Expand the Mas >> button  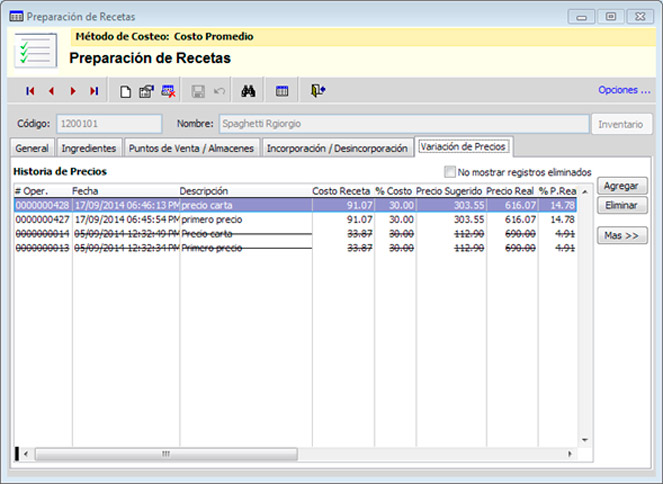pyautogui.click(x=621, y=236)
